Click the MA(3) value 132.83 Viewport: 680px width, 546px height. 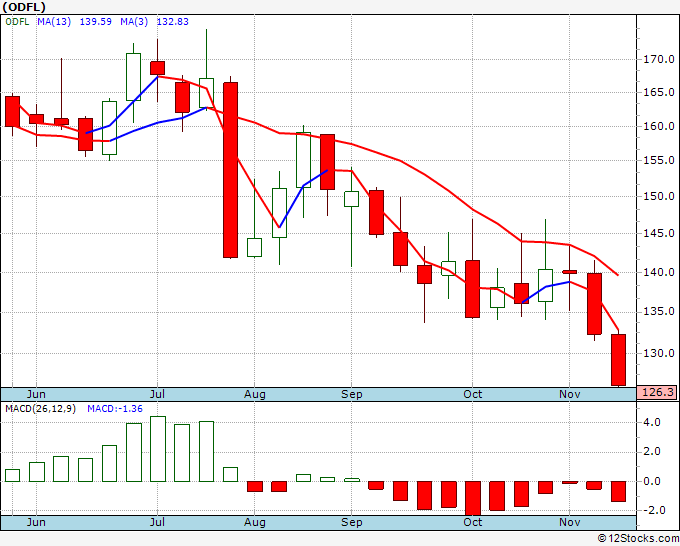click(172, 21)
